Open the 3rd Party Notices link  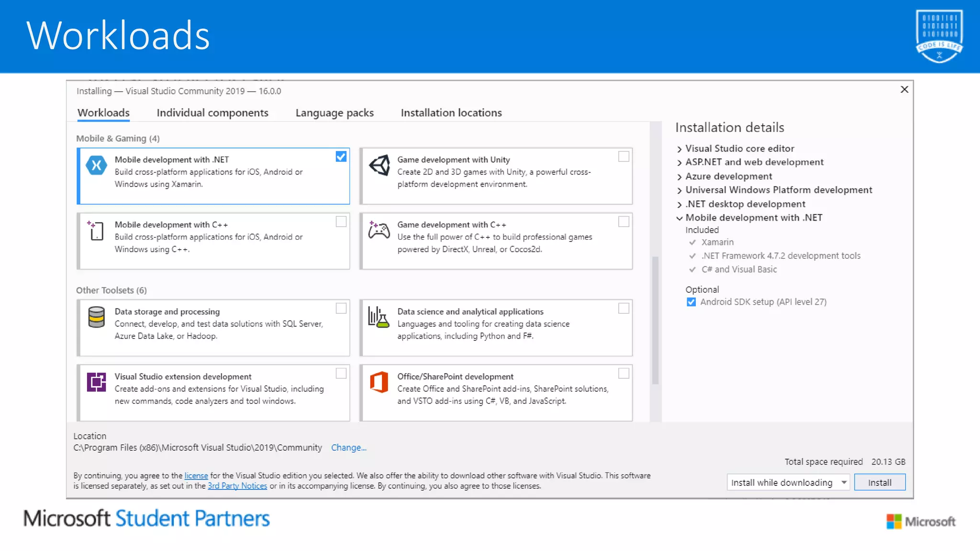(x=237, y=486)
